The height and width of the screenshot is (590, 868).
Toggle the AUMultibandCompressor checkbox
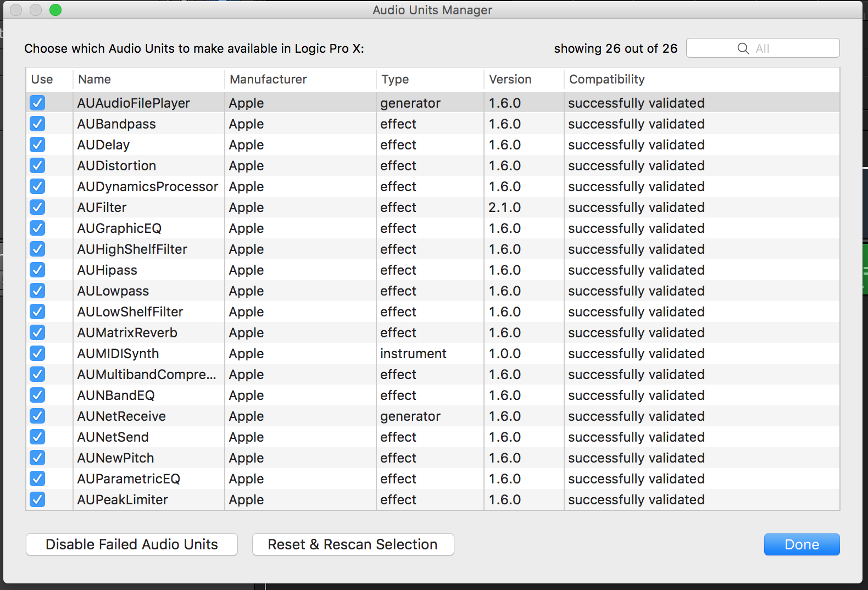pyautogui.click(x=37, y=374)
